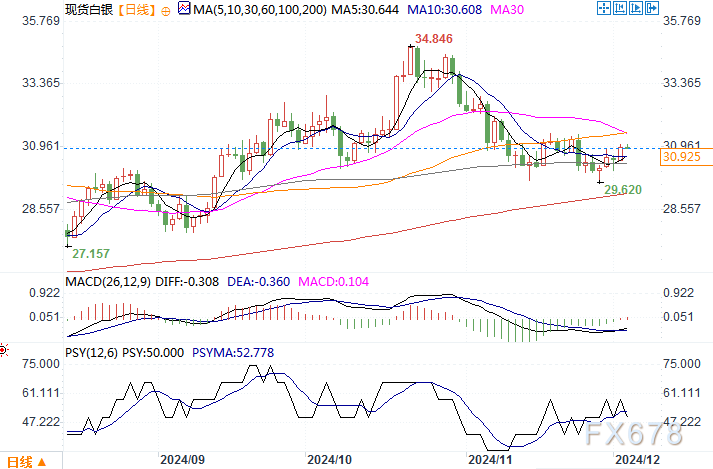Click the 28.557 label on right price axis
Image resolution: width=713 pixels, height=469 pixels.
682,209
